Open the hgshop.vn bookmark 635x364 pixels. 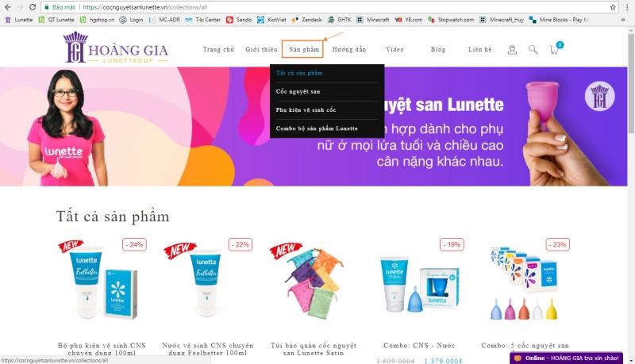coord(97,19)
